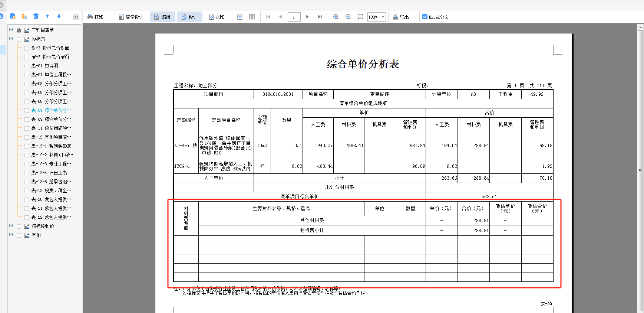The height and width of the screenshot is (313, 644).
Task: Select 表-12-5 总承包服 report
Action: point(51,182)
